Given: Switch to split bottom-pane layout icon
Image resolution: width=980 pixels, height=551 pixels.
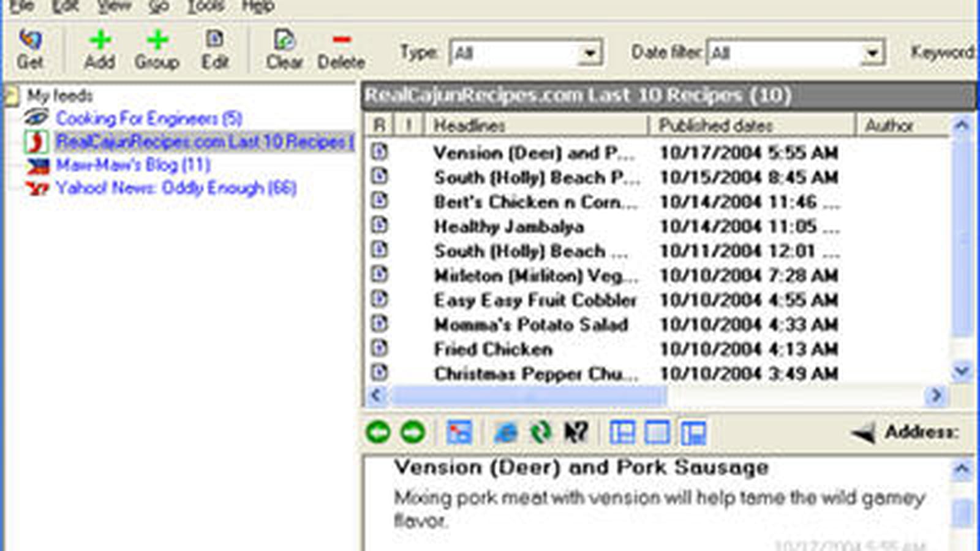Looking at the screenshot, I should (x=693, y=432).
